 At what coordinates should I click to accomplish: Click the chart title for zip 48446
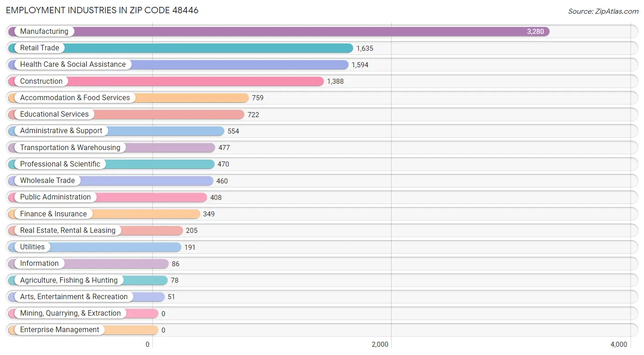[102, 10]
